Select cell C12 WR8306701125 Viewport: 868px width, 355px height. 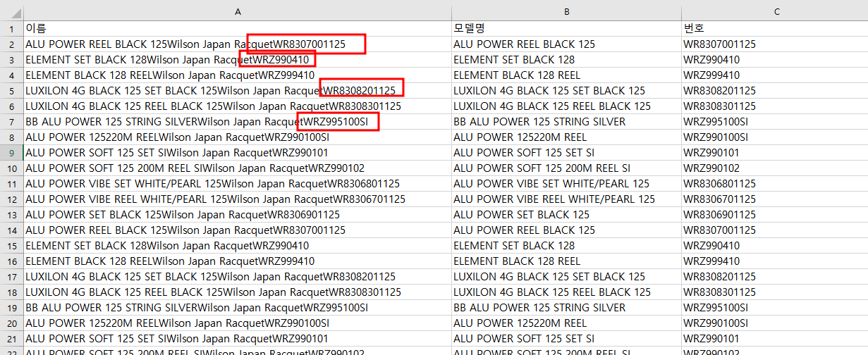(x=775, y=199)
